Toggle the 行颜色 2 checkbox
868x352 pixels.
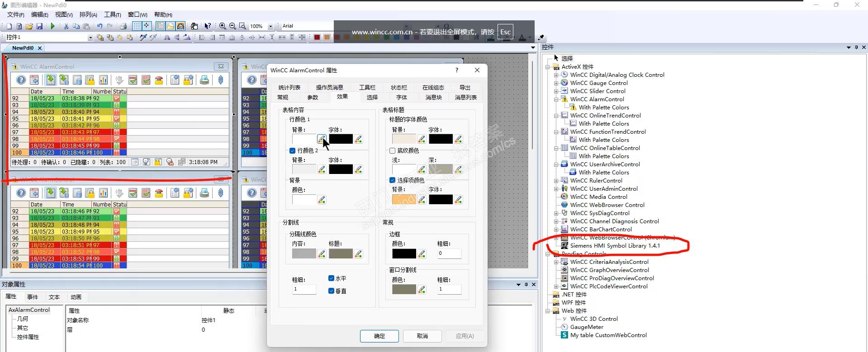(292, 150)
